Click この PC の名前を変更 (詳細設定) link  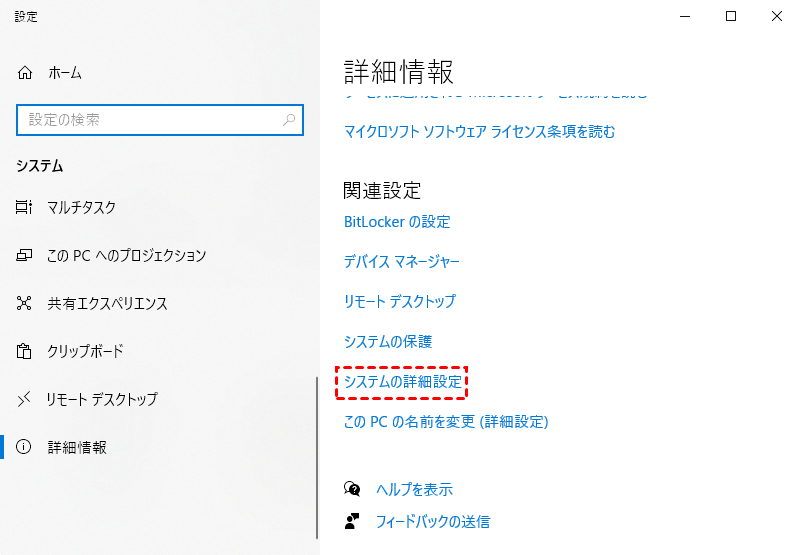coord(446,422)
